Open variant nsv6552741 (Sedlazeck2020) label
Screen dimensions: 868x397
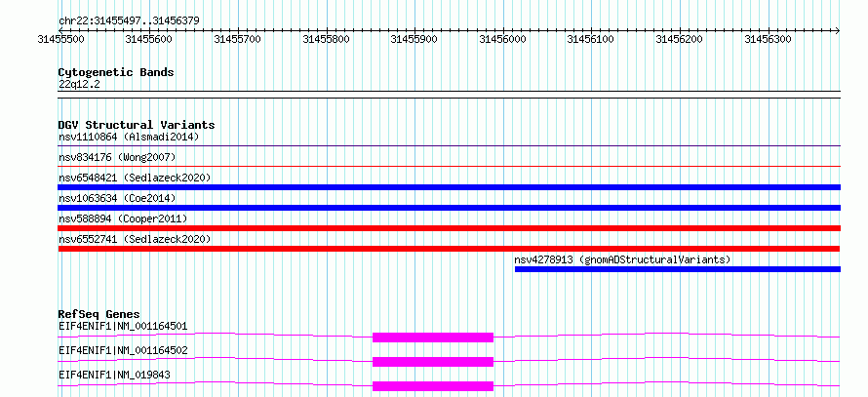(135, 239)
